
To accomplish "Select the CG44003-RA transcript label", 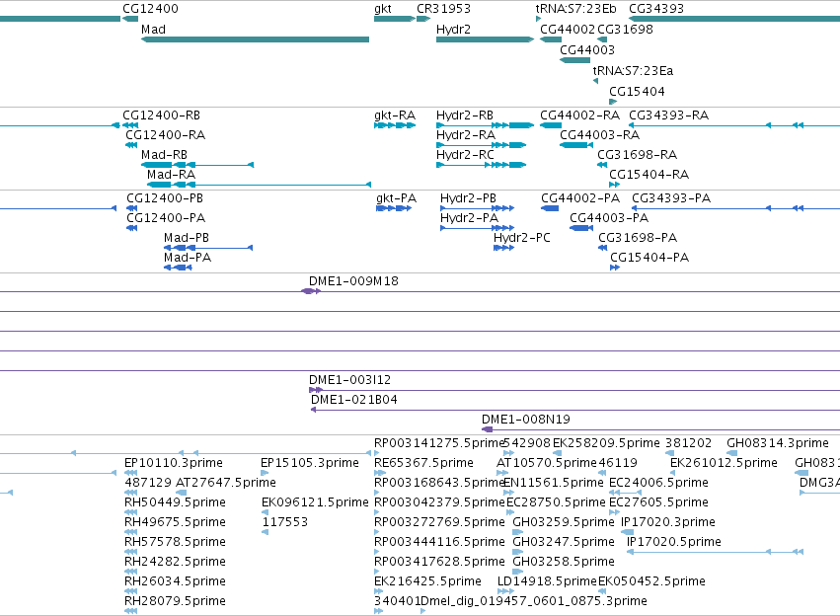I will 599,135.
